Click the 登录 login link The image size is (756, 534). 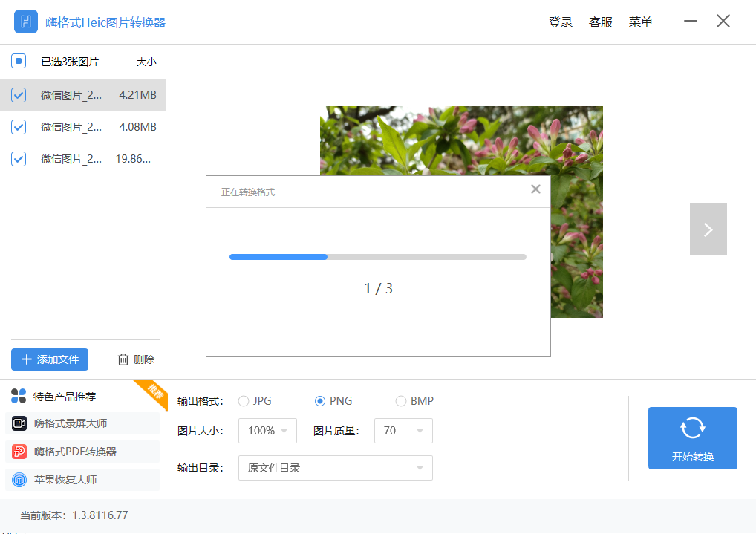561,22
